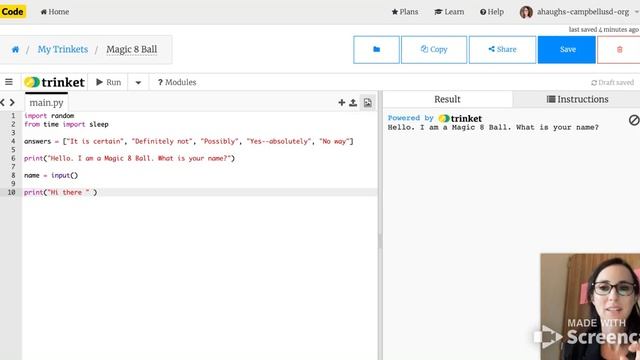Run the Python code
Image resolution: width=640 pixels, height=360 pixels.
pyautogui.click(x=109, y=82)
